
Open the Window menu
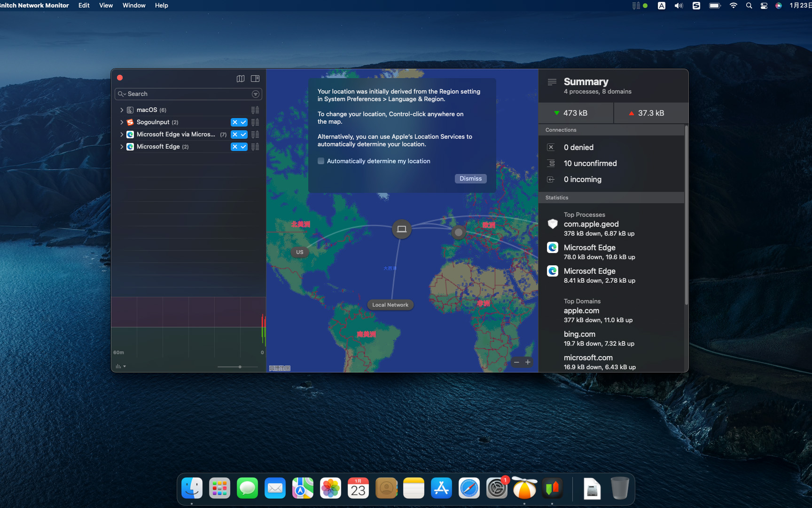(x=134, y=5)
